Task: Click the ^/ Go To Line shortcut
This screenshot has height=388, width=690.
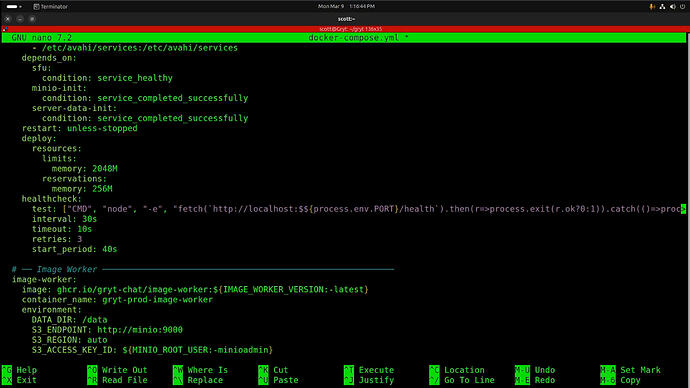Action: 462,380
